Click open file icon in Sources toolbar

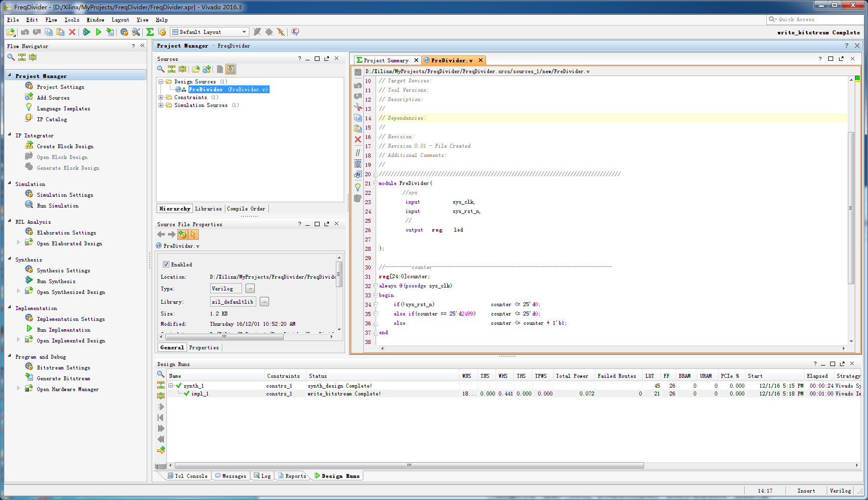pyautogui.click(x=195, y=69)
